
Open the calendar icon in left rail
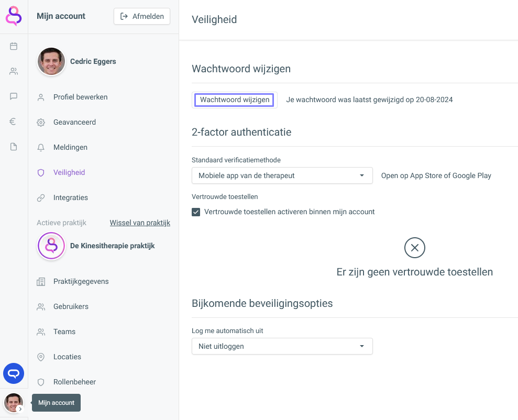[x=14, y=46]
